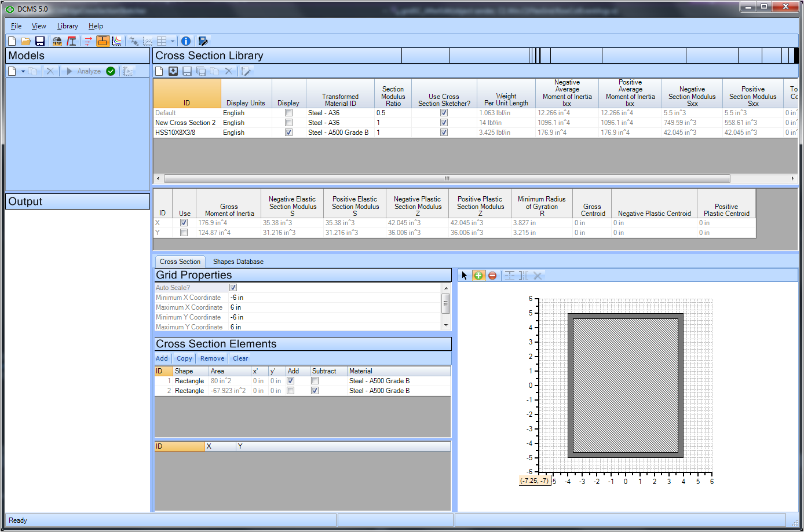This screenshot has width=804, height=532.
Task: Click the blue information icon
Action: (x=186, y=41)
